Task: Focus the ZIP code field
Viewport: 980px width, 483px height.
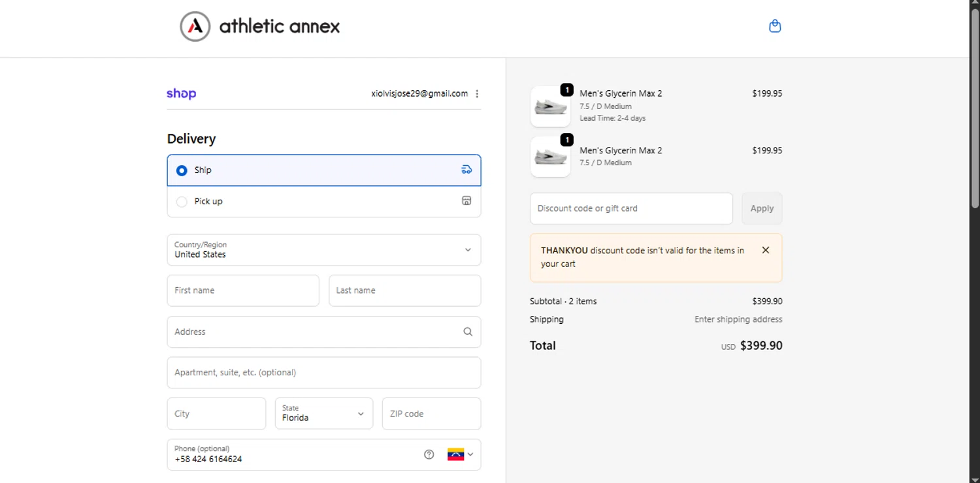Action: coord(432,414)
